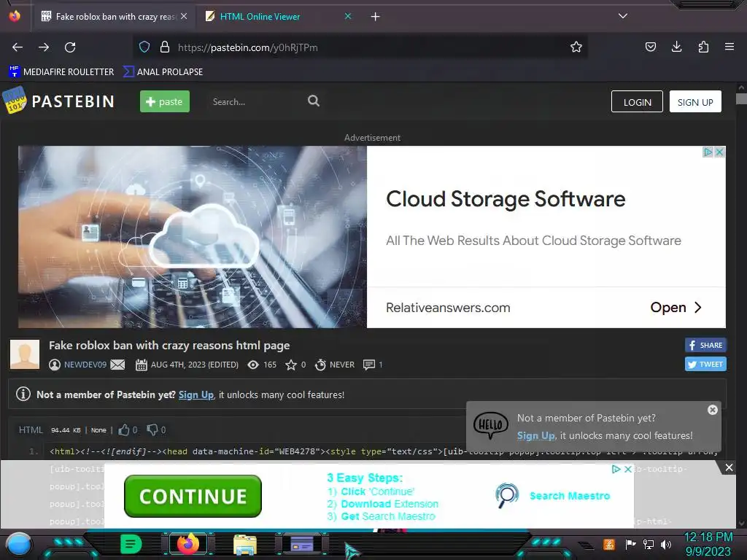The width and height of the screenshot is (747, 560).
Task: Open the green notes app in taskbar
Action: tap(131, 544)
